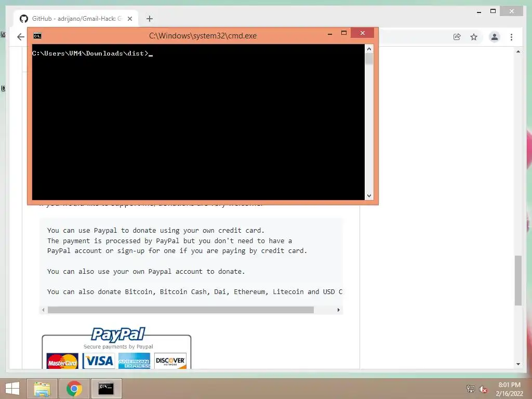Click the cmd scrollbar up arrow
The width and height of the screenshot is (532, 399).
click(x=369, y=49)
